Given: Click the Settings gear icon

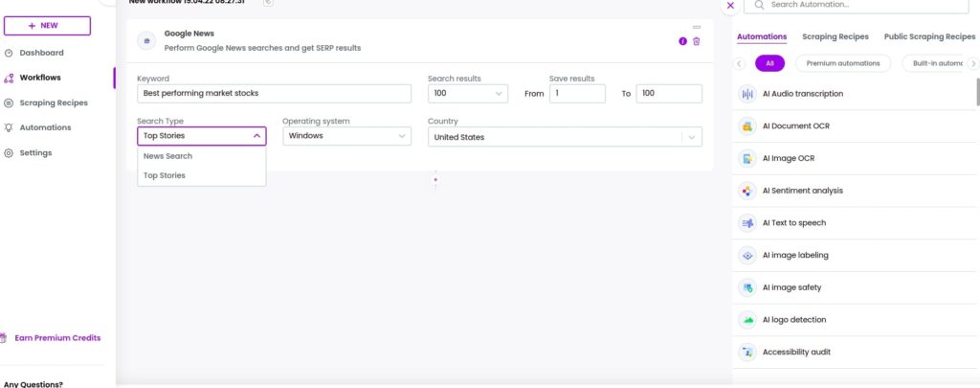Looking at the screenshot, I should point(9,153).
